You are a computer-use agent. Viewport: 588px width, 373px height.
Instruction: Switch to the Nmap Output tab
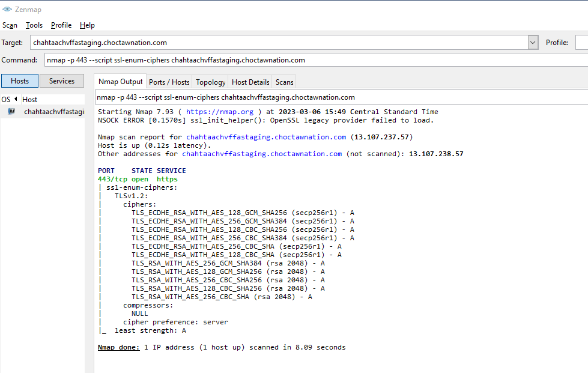coord(120,82)
